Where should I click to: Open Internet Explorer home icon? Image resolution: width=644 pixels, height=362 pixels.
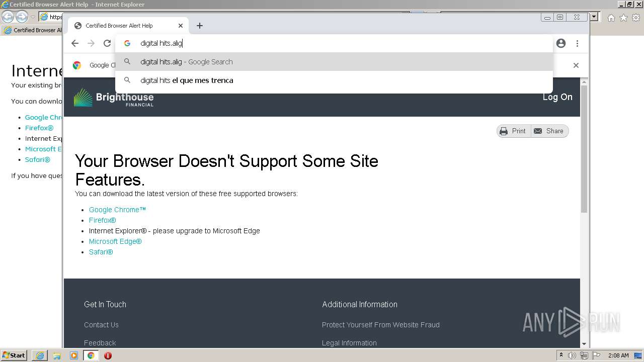point(611,18)
